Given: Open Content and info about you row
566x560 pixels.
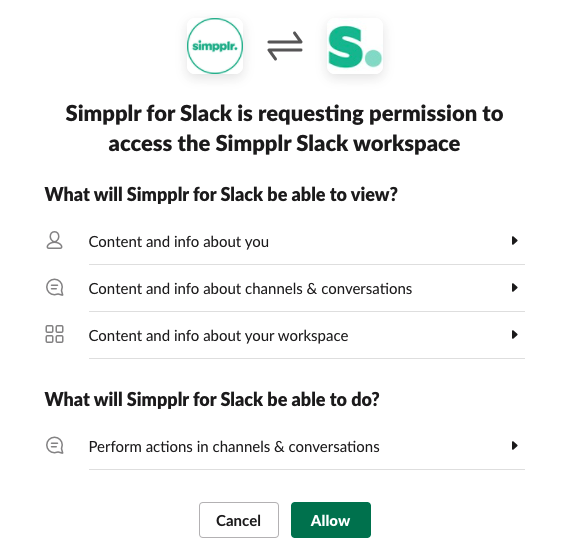Looking at the screenshot, I should (x=307, y=241).
